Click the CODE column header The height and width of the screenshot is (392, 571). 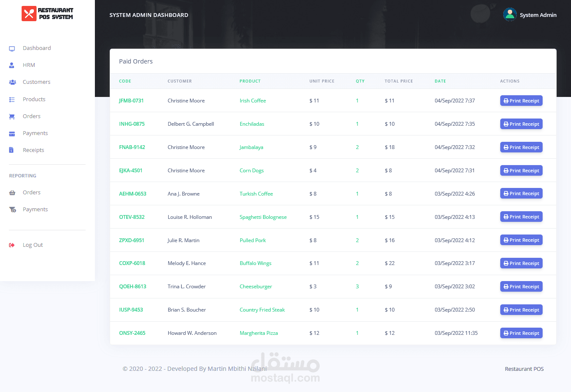[x=125, y=81]
